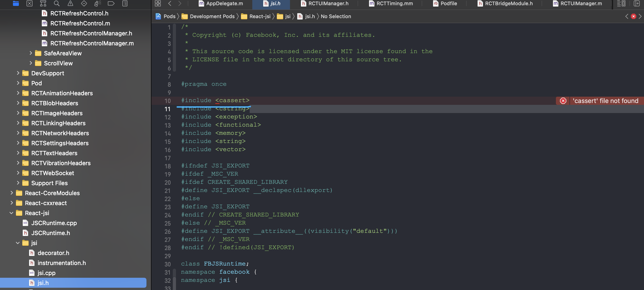Open the Report navigator list icon
644x290 pixels.
124,4
